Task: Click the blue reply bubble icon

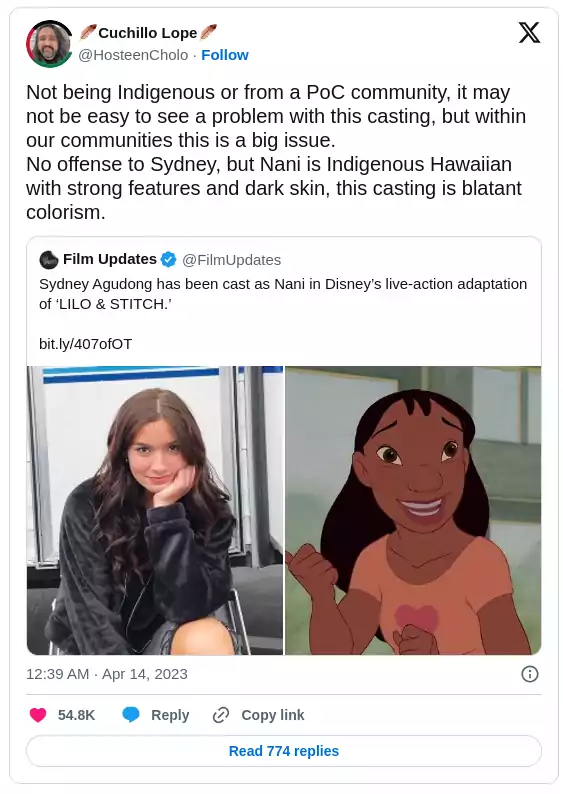Action: click(131, 714)
